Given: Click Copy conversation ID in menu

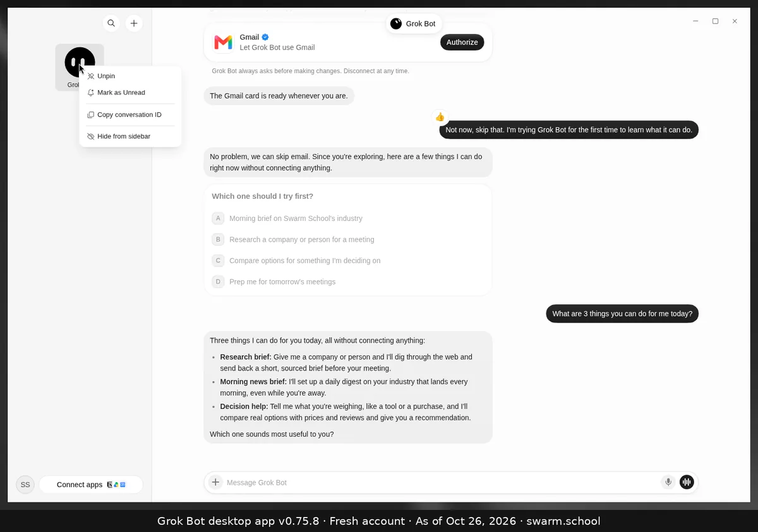Looking at the screenshot, I should (x=130, y=115).
